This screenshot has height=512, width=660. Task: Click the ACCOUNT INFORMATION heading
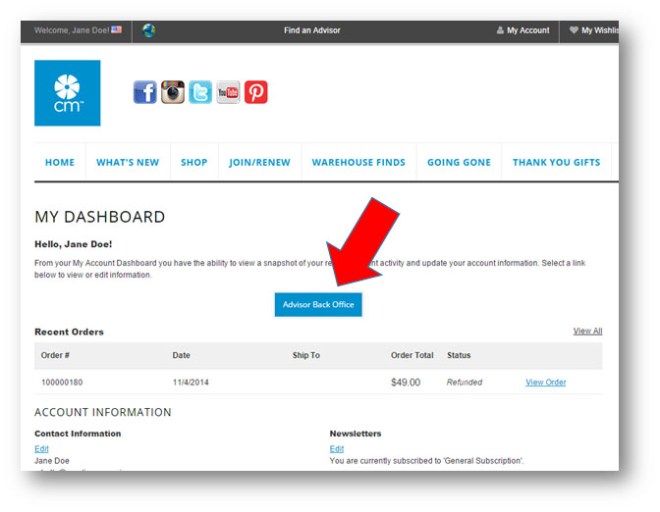(x=103, y=412)
